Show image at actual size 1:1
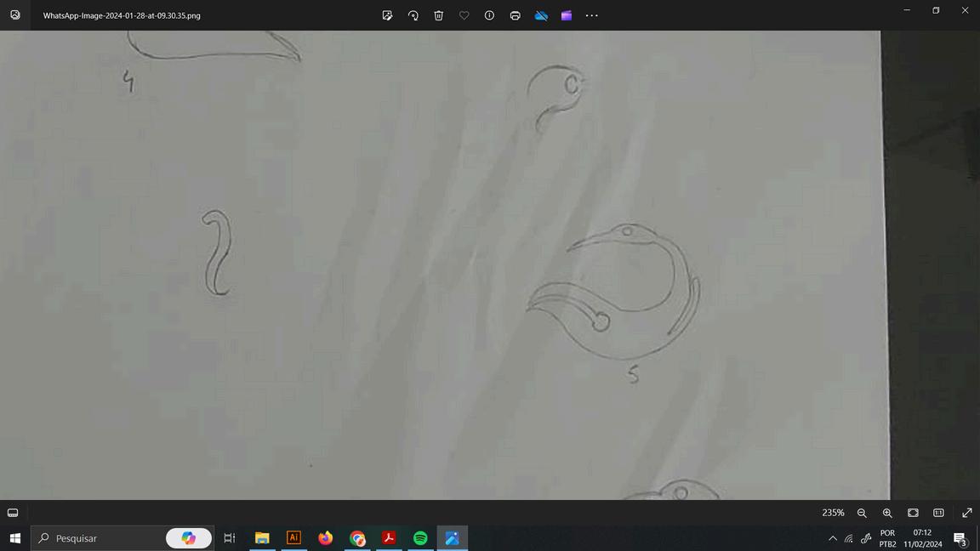 coord(939,513)
